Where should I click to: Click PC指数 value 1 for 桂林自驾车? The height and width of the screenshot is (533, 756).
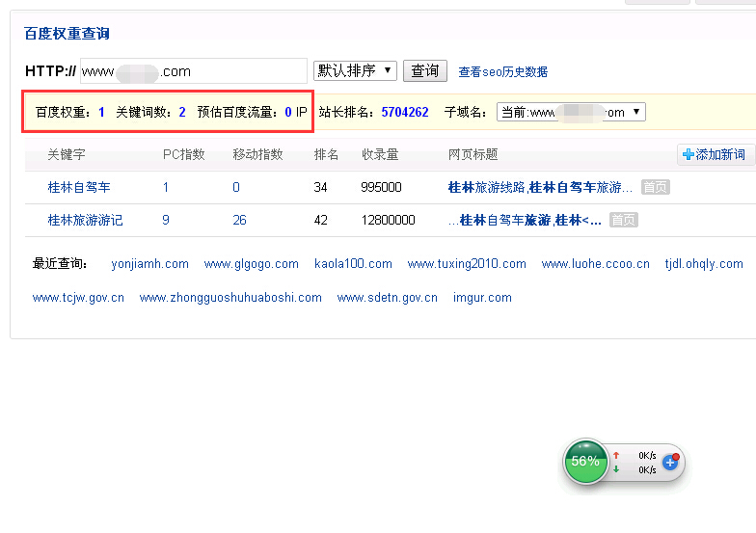coord(166,187)
